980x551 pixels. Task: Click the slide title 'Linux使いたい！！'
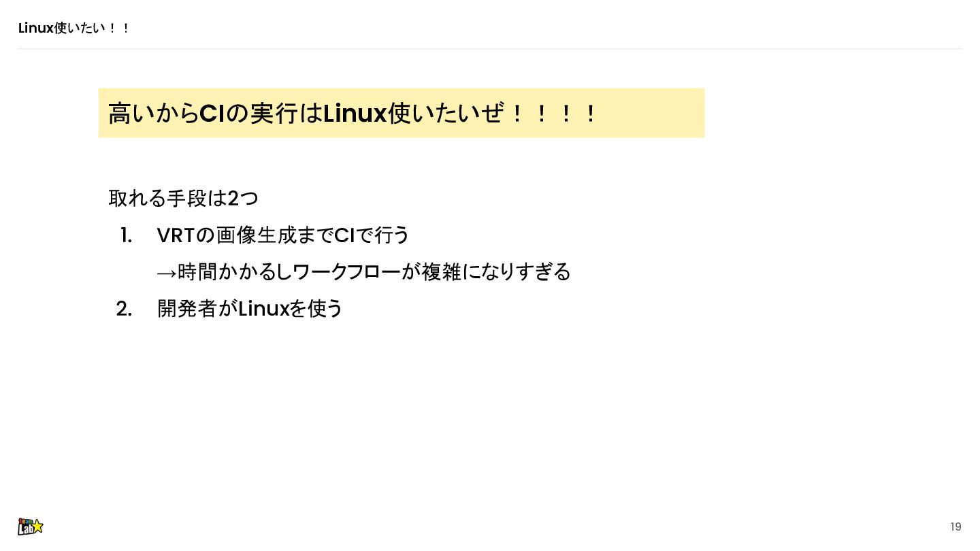tap(73, 29)
